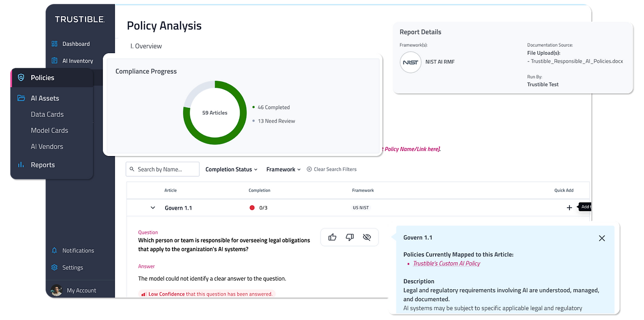The image size is (644, 320).
Task: Open AI Inventory clipboard icon
Action: [x=55, y=61]
